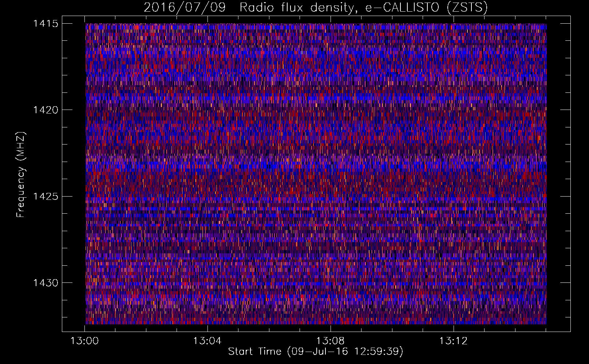
Task: Click the 13:04 time tick label
Action: [x=207, y=341]
